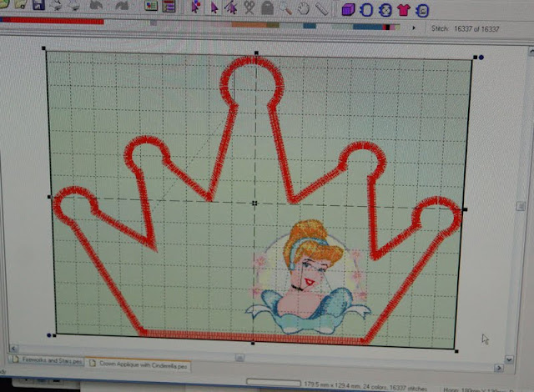Viewport: 534px width, 392px height.
Task: Click the Cinderella embroidery design
Action: (309, 278)
